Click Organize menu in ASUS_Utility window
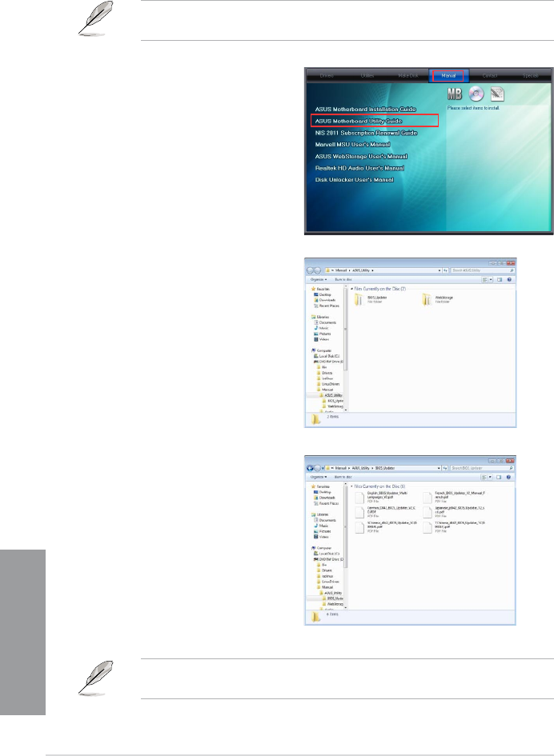554x756 pixels. pyautogui.click(x=319, y=280)
